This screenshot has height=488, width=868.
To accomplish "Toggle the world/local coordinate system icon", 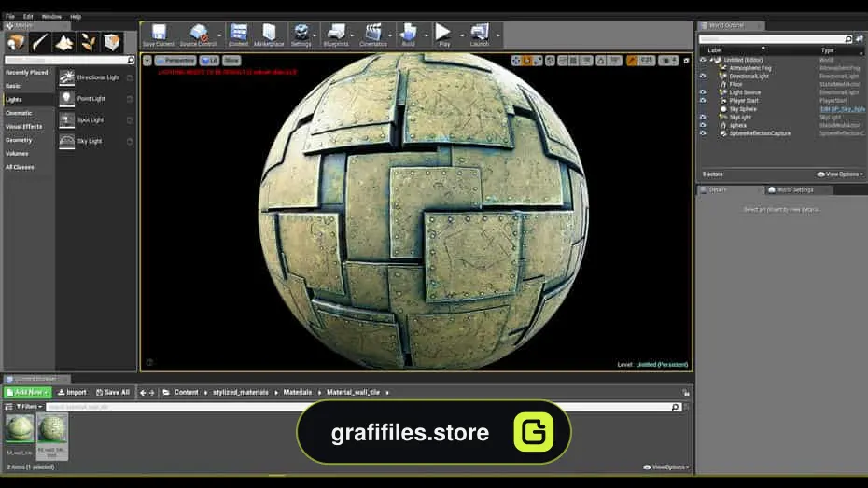I will [551, 61].
